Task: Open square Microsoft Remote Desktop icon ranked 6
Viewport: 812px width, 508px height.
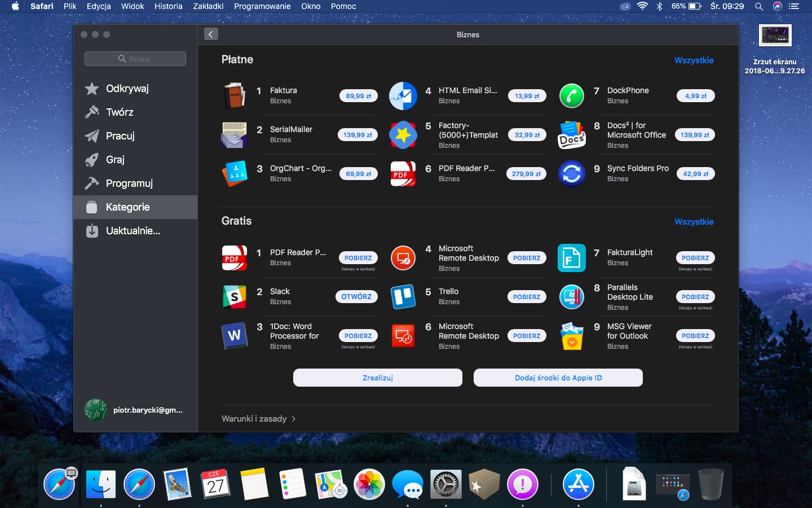Action: [x=403, y=336]
